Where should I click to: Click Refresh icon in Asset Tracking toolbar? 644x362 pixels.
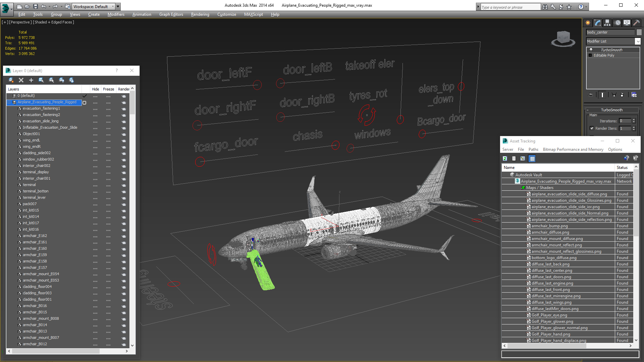click(505, 159)
